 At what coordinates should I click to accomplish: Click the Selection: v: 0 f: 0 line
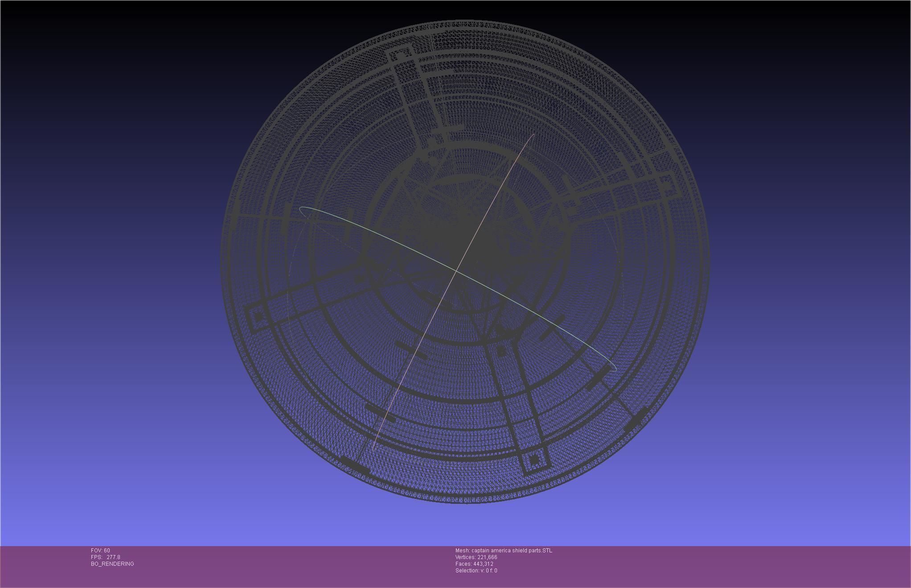476,571
